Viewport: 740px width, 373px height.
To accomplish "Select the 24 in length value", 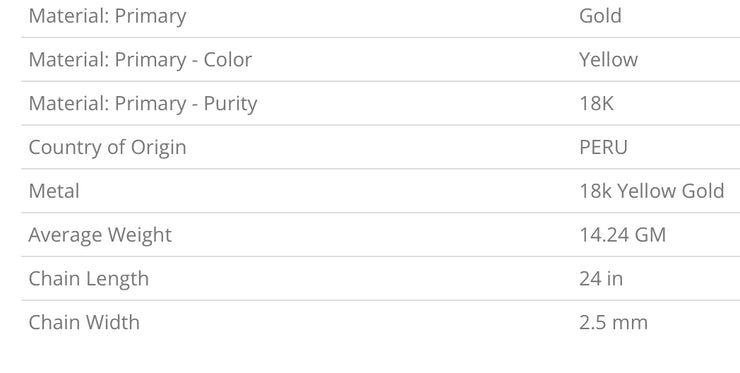I will (x=601, y=279).
